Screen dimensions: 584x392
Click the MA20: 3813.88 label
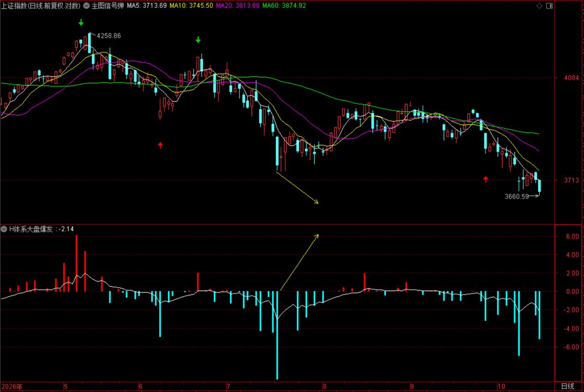(x=237, y=6)
